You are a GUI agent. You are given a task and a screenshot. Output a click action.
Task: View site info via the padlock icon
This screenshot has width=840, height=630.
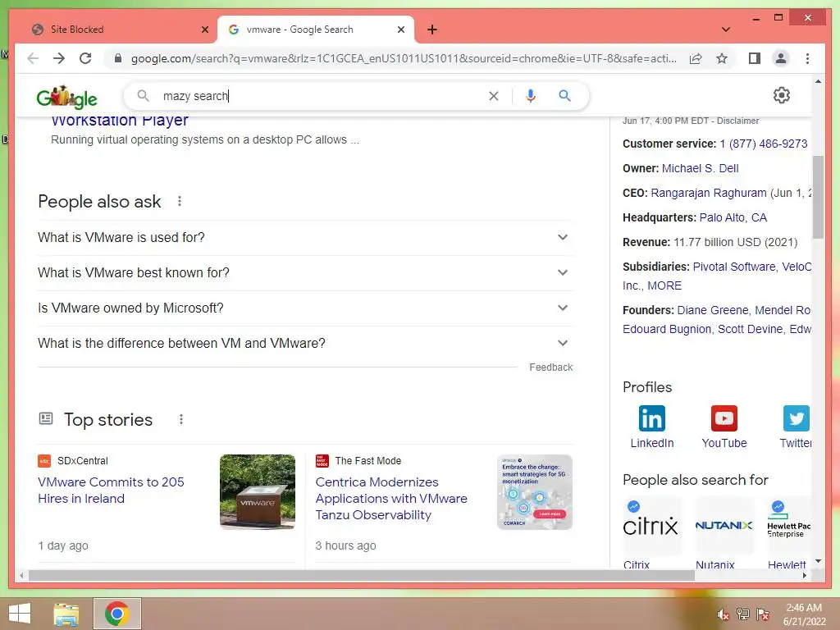pyautogui.click(x=118, y=58)
